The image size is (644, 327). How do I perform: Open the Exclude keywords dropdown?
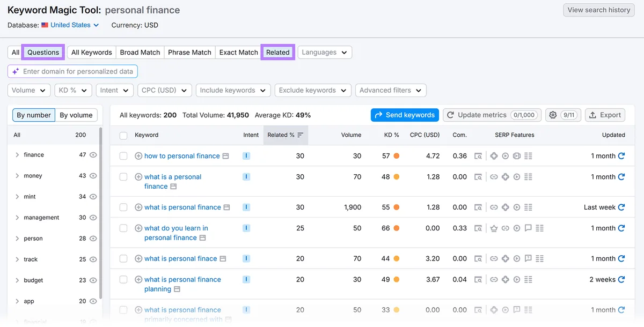click(x=313, y=90)
